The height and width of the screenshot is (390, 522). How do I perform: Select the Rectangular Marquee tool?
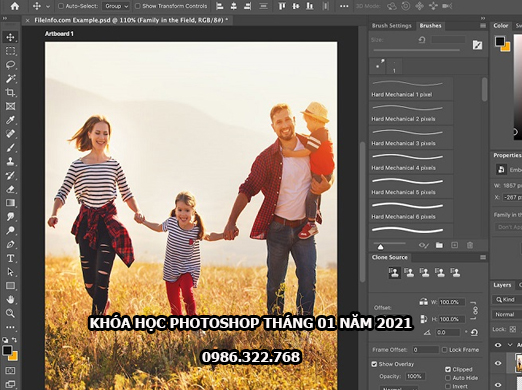click(10, 51)
